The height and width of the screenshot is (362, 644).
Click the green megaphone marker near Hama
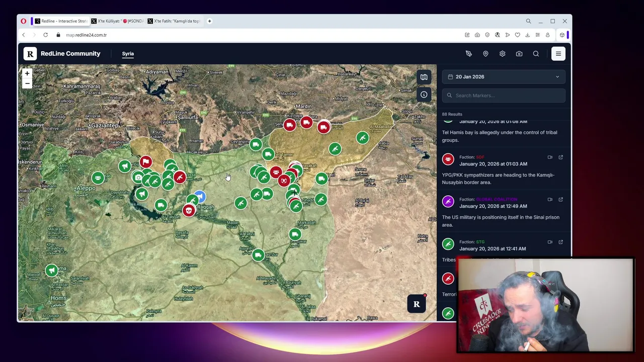click(x=51, y=270)
